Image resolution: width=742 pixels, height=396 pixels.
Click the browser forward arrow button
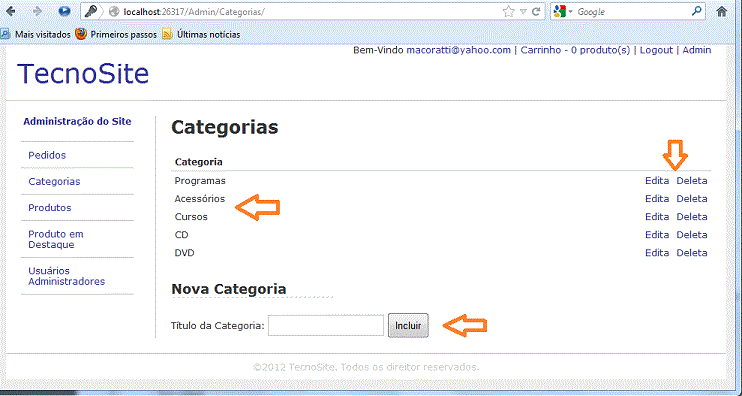click(x=38, y=11)
